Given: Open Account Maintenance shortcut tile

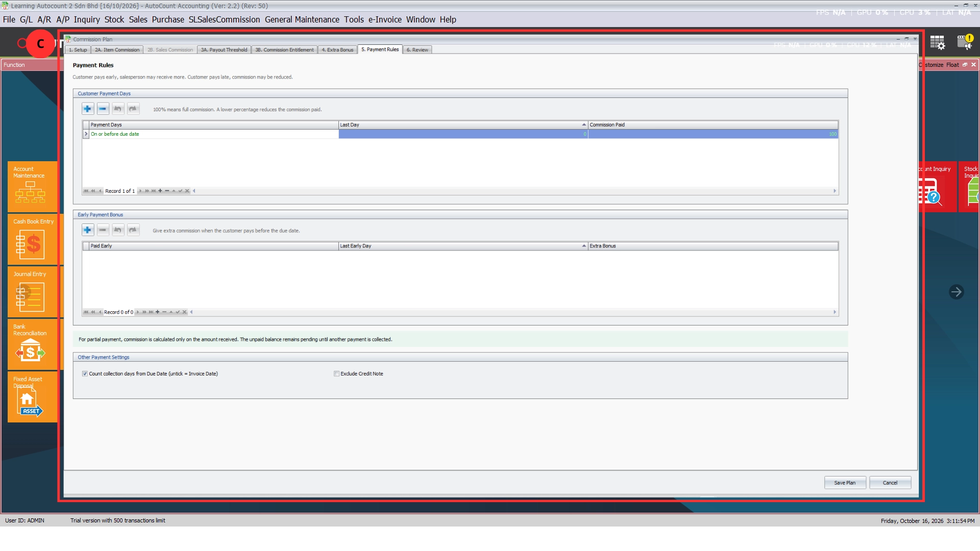Looking at the screenshot, I should (x=32, y=187).
